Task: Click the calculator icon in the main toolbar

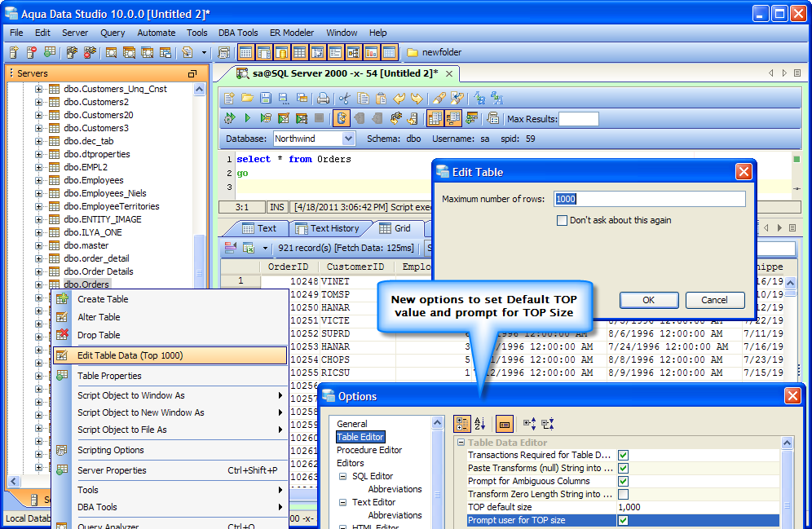Action: pos(223,52)
